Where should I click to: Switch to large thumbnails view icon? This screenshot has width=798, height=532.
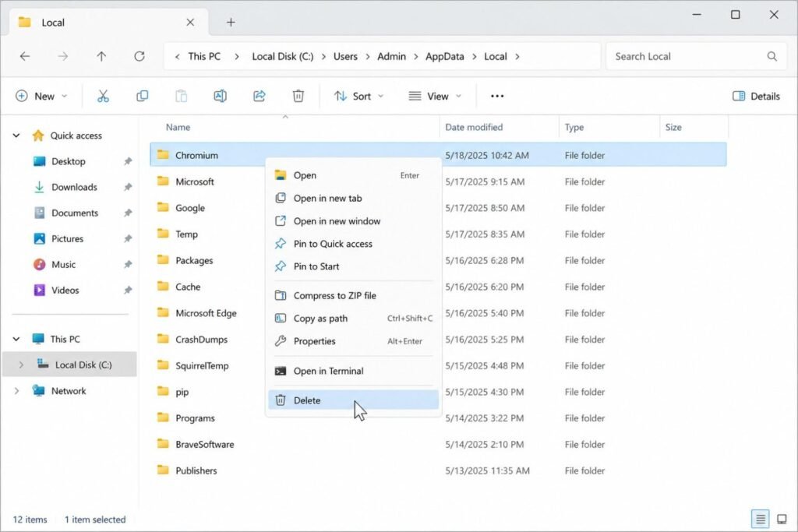pos(782,520)
